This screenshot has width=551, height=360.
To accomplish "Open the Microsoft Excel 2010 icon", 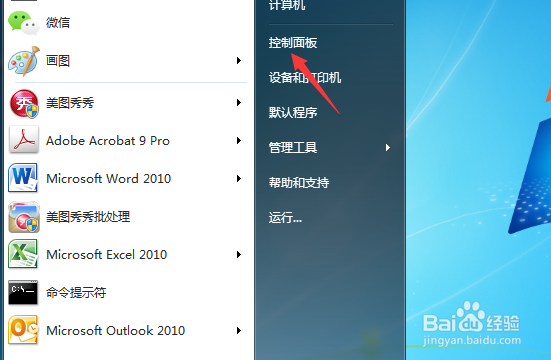I will click(23, 254).
